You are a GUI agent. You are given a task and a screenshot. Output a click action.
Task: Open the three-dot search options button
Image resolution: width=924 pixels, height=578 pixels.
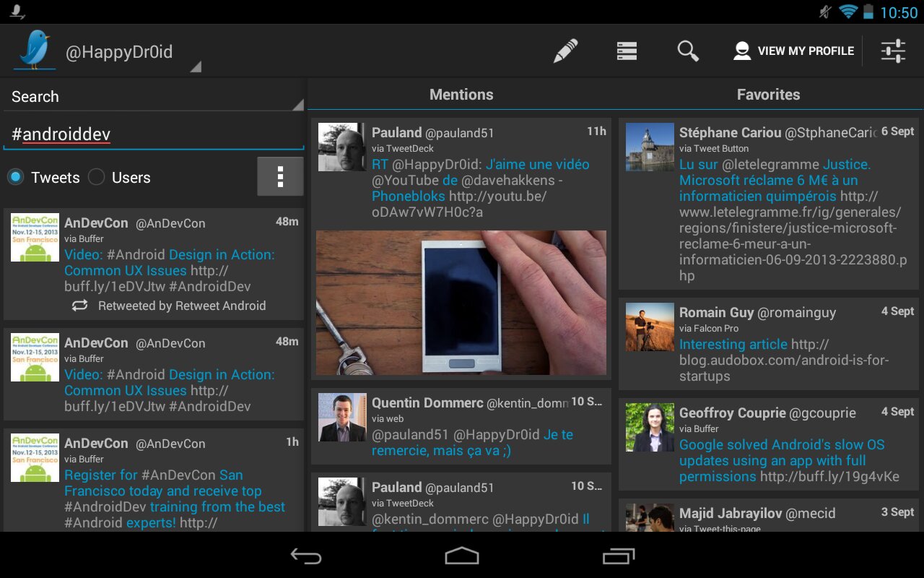coord(280,176)
